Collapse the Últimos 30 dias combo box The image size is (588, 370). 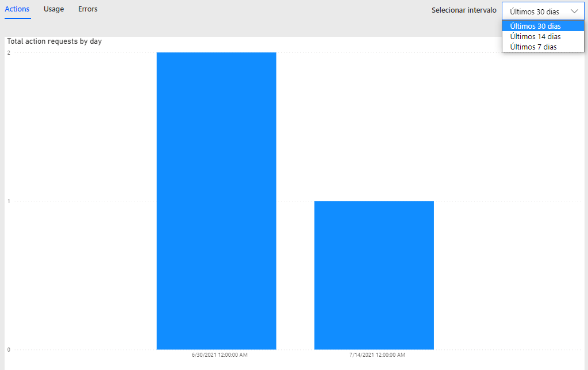(543, 12)
